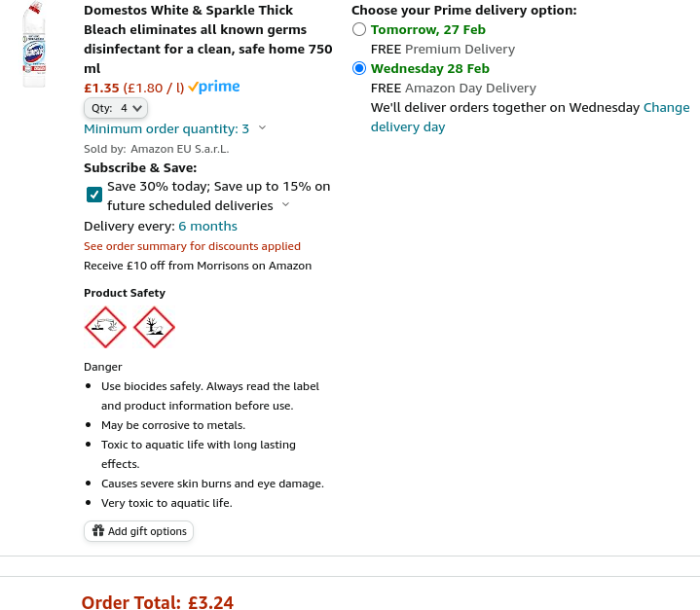The width and height of the screenshot is (700, 610).
Task: Expand Minimum order quantity details
Action: click(x=263, y=128)
